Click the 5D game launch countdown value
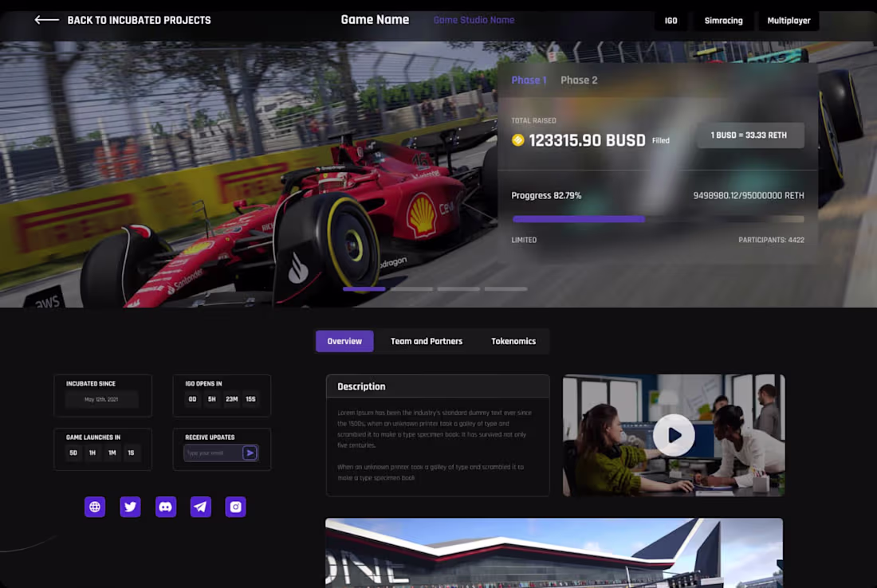This screenshot has height=588, width=877. pyautogui.click(x=73, y=453)
